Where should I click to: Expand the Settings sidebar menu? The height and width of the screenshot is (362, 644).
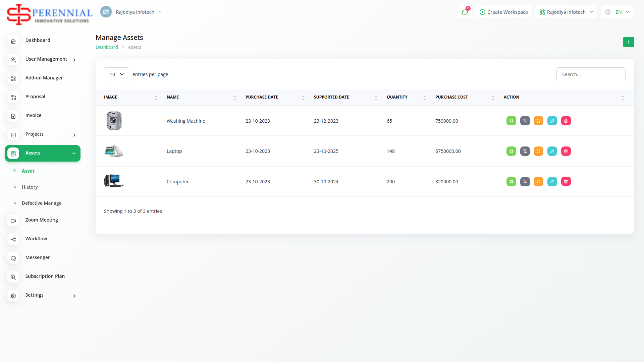coord(43,295)
